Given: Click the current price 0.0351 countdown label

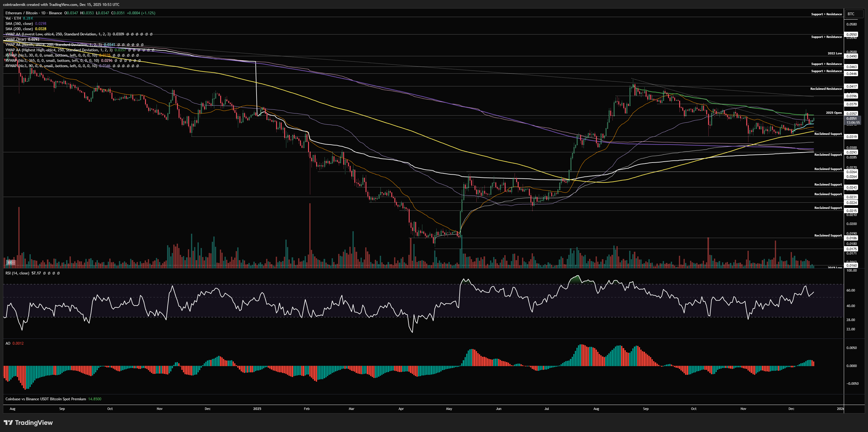Looking at the screenshot, I should [852, 120].
